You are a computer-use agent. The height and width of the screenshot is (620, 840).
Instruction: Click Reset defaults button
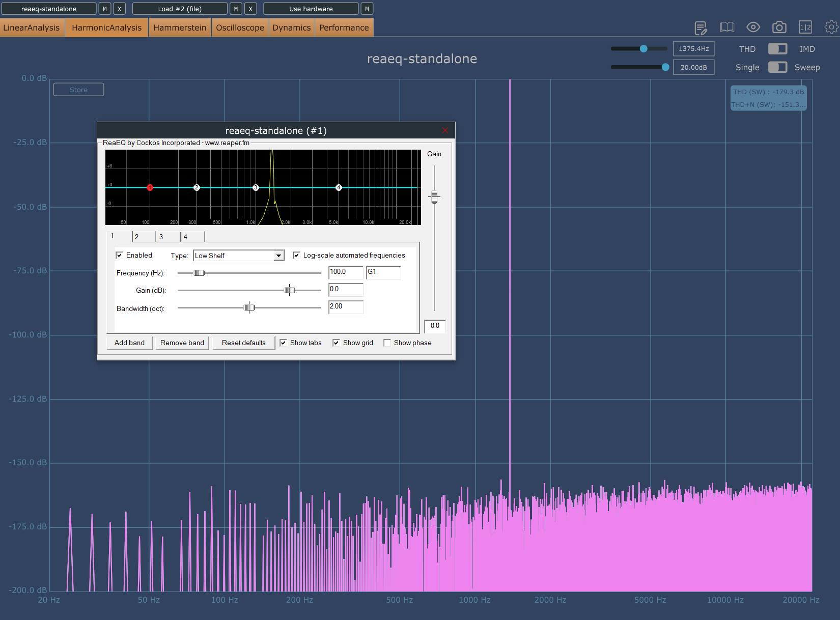coord(244,343)
